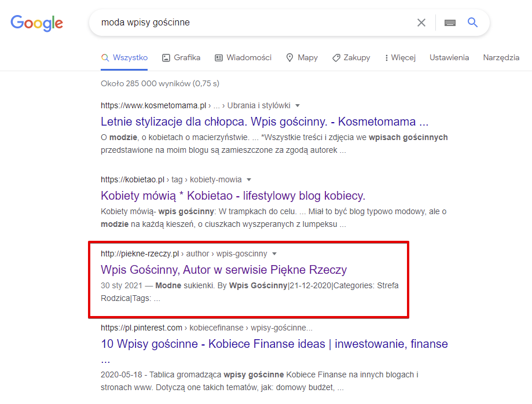Click the blue magnifier search icon
This screenshot has height=404, width=532.
[x=472, y=23]
